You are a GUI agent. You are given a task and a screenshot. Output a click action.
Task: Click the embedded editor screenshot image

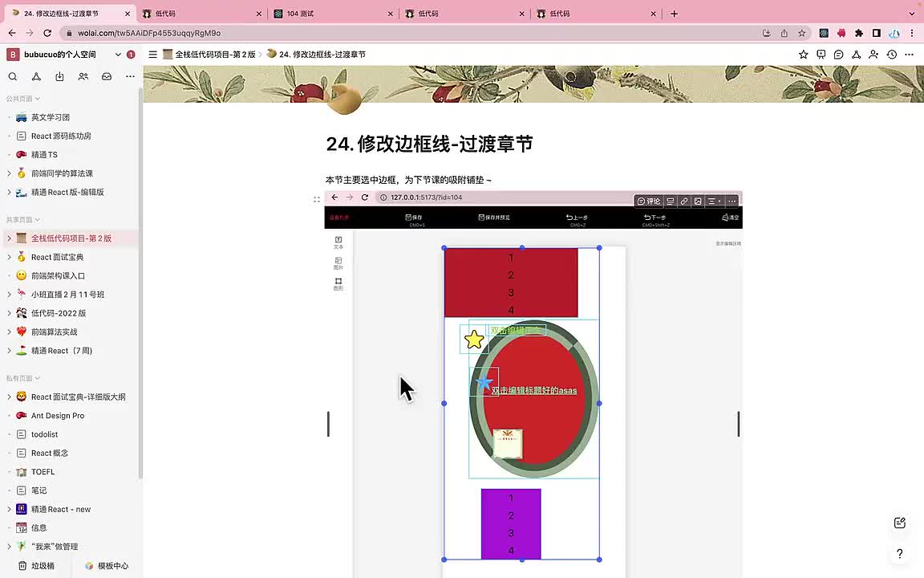point(533,385)
